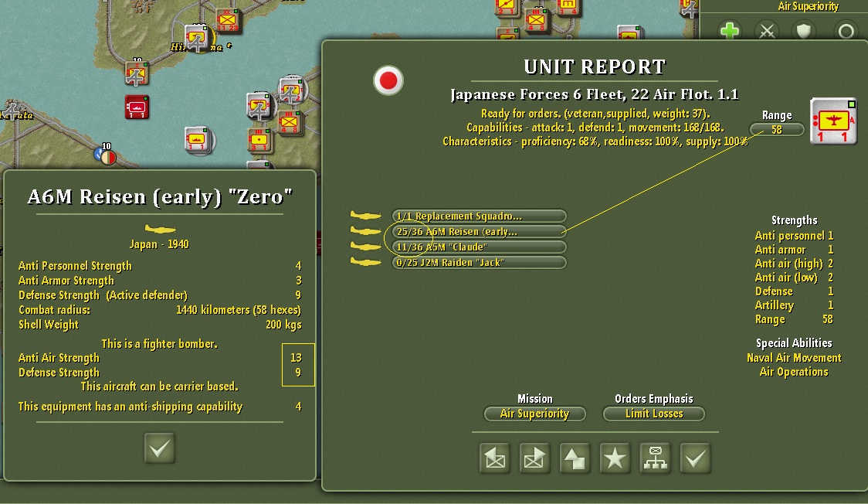Click the left-pointing envelope button in Unit Report
This screenshot has width=868, height=504.
495,458
